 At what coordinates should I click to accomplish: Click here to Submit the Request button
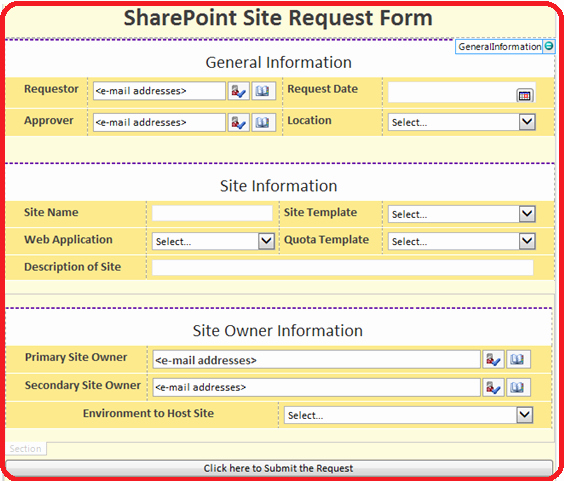279,468
